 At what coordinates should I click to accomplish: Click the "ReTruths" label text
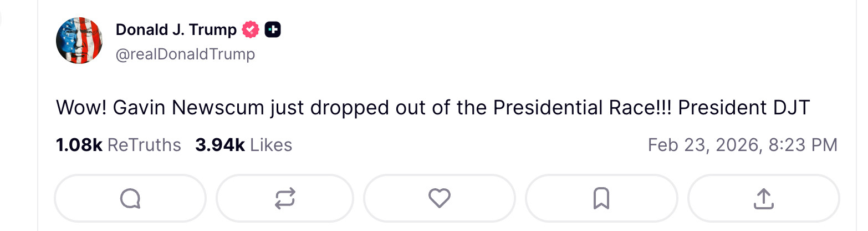(144, 145)
